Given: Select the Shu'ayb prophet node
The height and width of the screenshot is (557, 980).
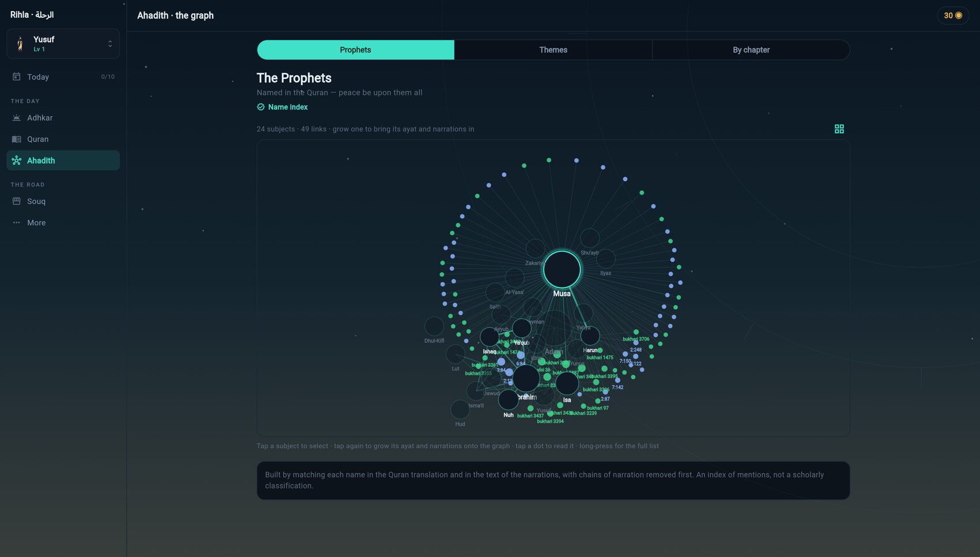Looking at the screenshot, I should coord(590,238).
